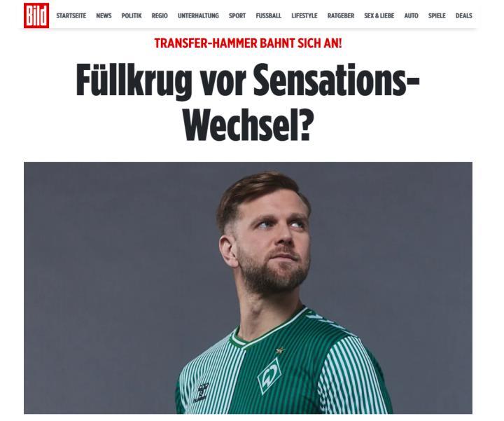The width and height of the screenshot is (504, 421).
Task: Click the hummel logo on the jersey
Action: (201, 392)
